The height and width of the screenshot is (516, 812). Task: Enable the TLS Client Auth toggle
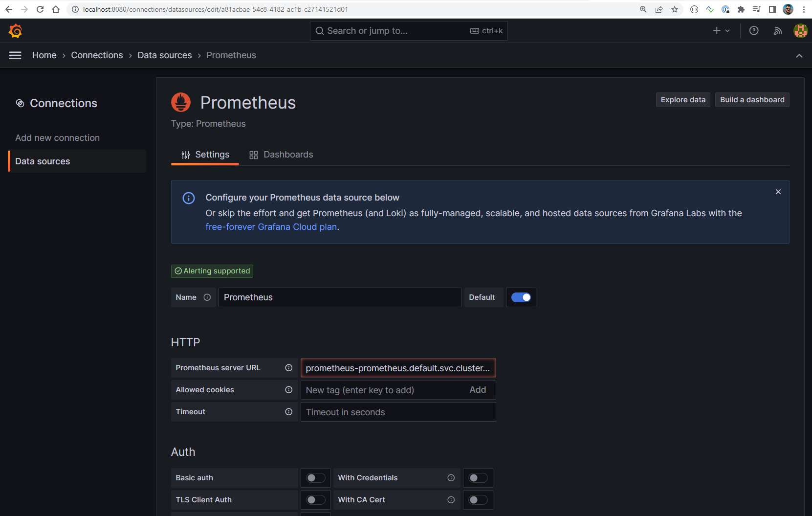tap(315, 500)
